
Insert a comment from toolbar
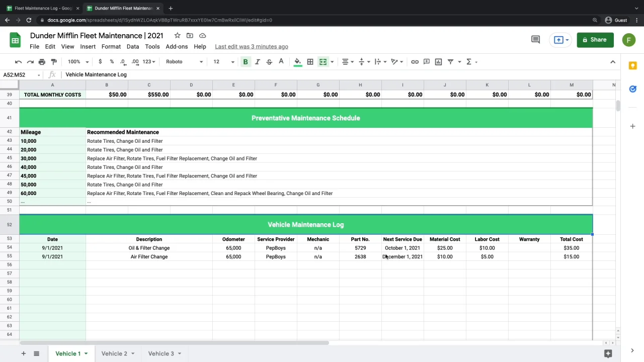pos(427,62)
